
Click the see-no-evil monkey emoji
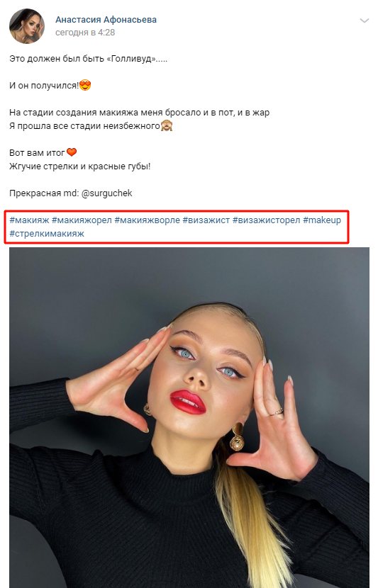pos(166,125)
